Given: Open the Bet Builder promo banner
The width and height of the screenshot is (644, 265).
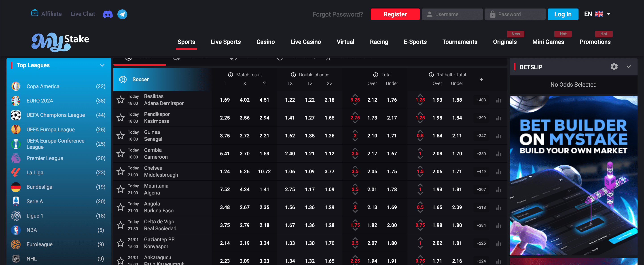Looking at the screenshot, I should (573, 176).
